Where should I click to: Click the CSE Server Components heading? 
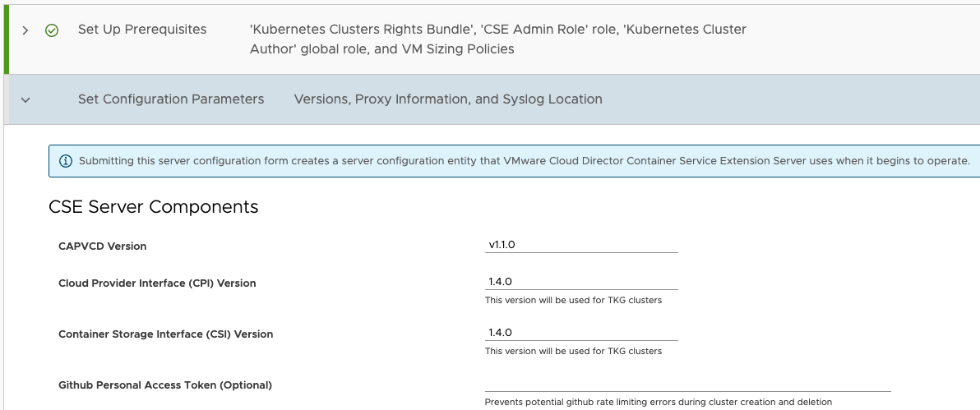[154, 207]
